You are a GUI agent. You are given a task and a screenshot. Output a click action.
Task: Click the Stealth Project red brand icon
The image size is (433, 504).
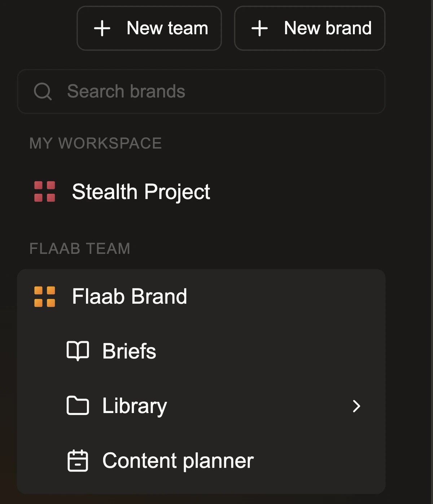[x=44, y=192]
